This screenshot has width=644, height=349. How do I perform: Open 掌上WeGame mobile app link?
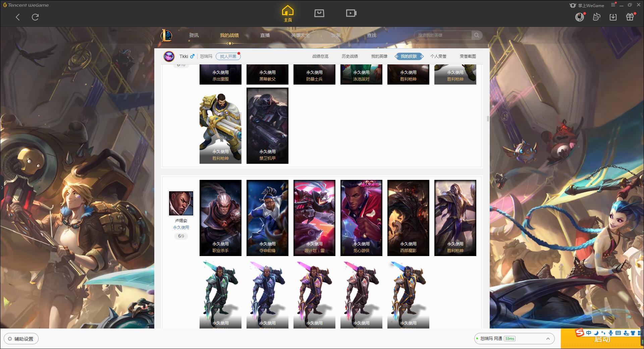[587, 5]
